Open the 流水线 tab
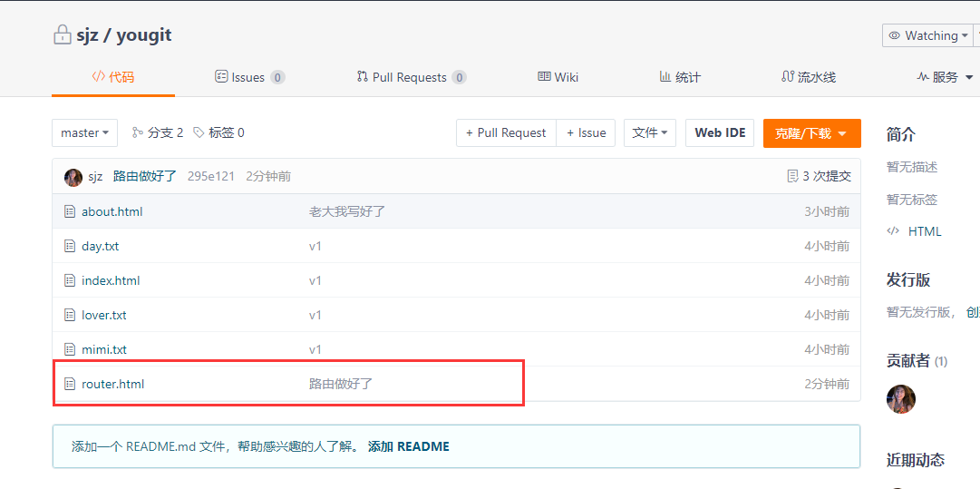The width and height of the screenshot is (980, 489). pyautogui.click(x=808, y=77)
